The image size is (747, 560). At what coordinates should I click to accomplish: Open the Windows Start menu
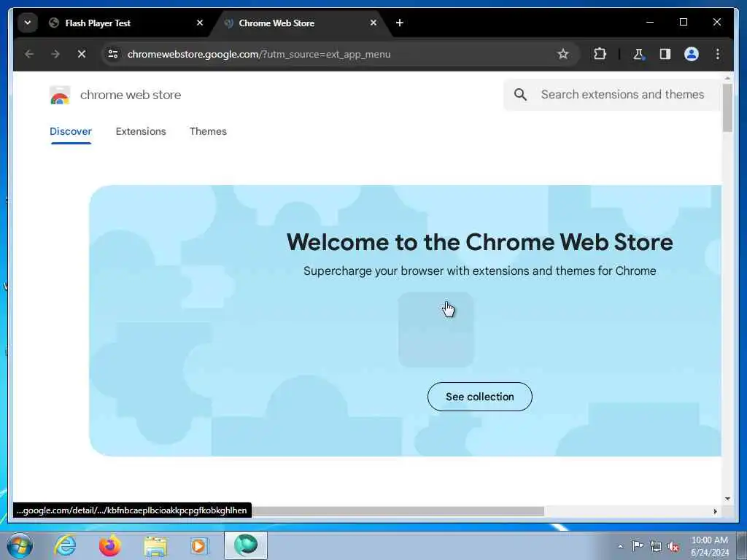(x=20, y=545)
